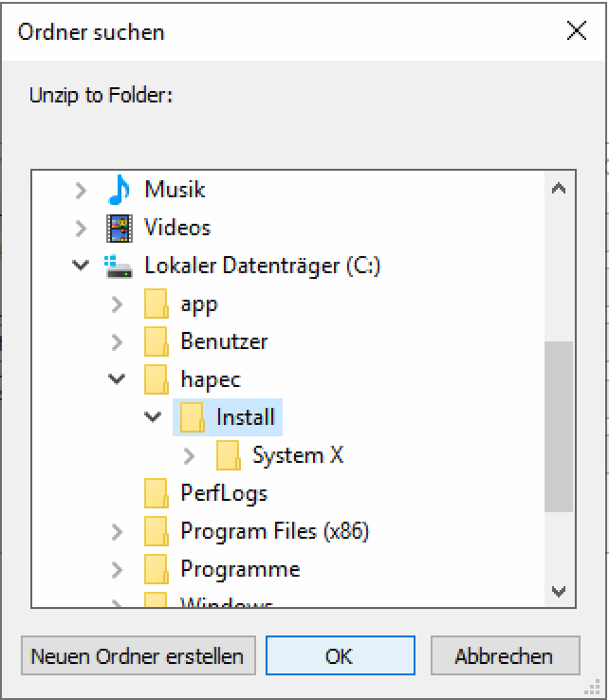
Task: Click the app folder icon
Action: coord(156,304)
